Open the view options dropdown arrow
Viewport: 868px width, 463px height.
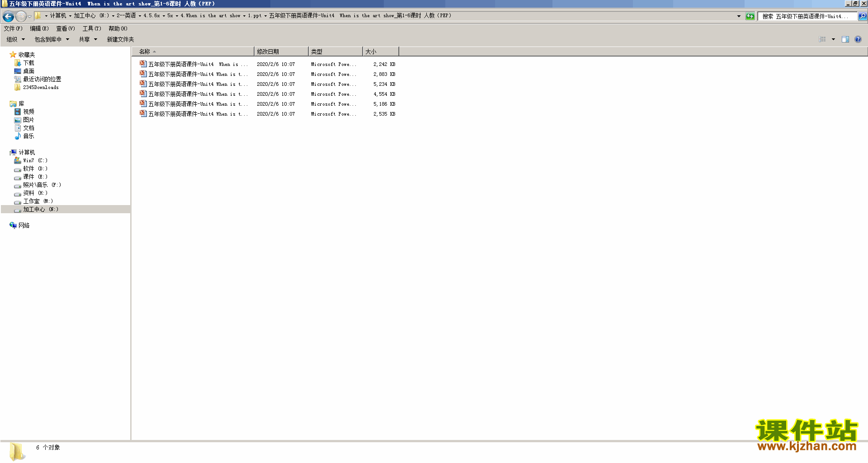833,39
